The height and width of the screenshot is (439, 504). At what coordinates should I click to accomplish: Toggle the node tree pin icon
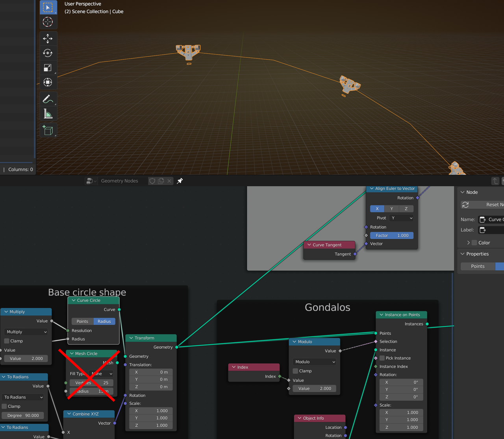(x=180, y=181)
